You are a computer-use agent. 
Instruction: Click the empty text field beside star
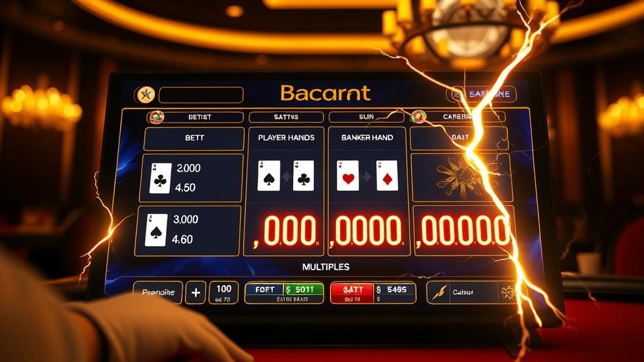coord(201,95)
